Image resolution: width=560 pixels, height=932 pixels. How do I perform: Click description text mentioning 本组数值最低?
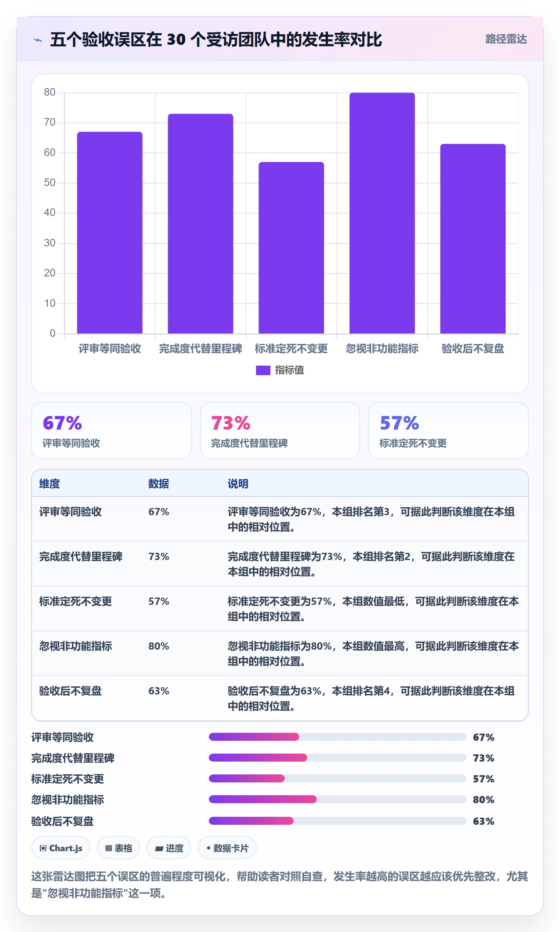pyautogui.click(x=373, y=609)
